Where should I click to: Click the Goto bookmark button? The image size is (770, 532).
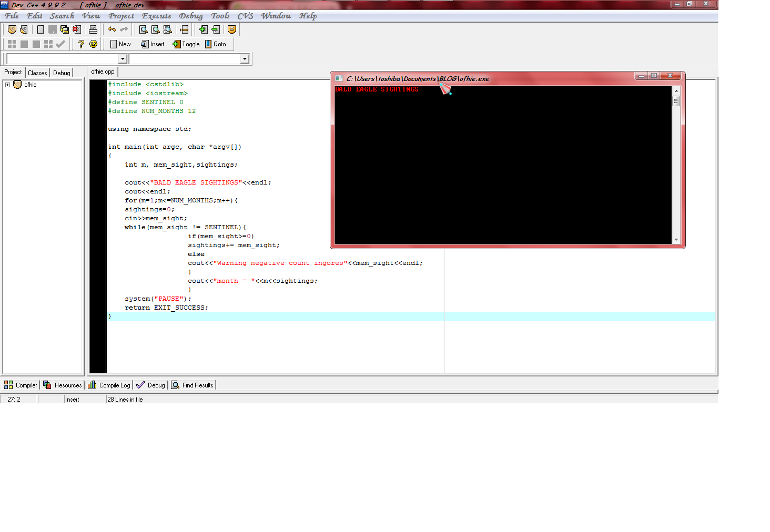point(216,44)
